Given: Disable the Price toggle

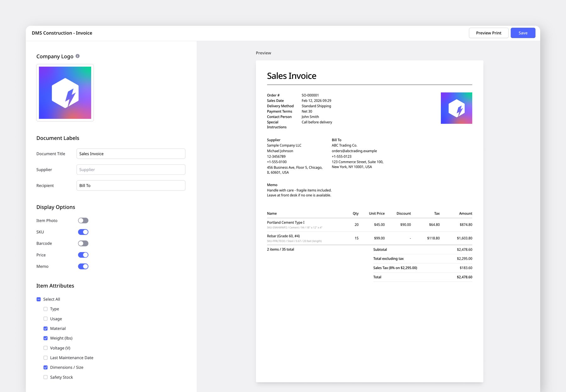Looking at the screenshot, I should pos(83,255).
